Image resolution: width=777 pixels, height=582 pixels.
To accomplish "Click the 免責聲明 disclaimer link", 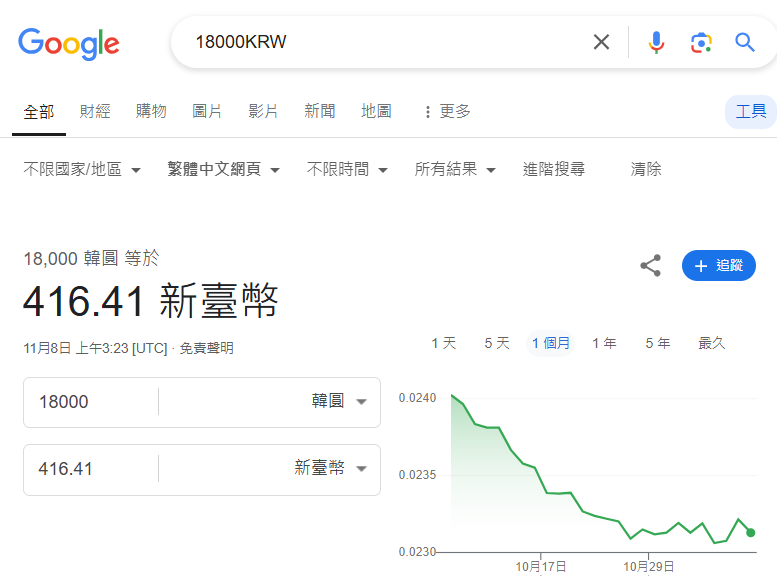I will (x=206, y=349).
